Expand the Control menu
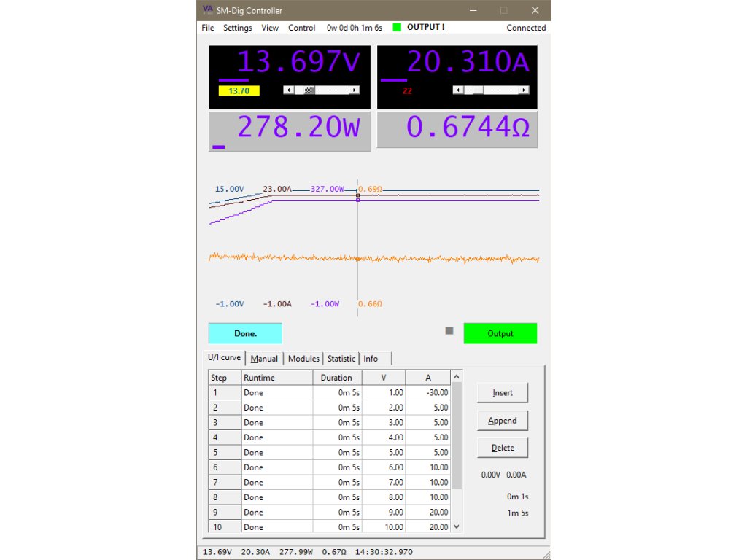Viewport: 747px width, 560px height. pos(301,28)
